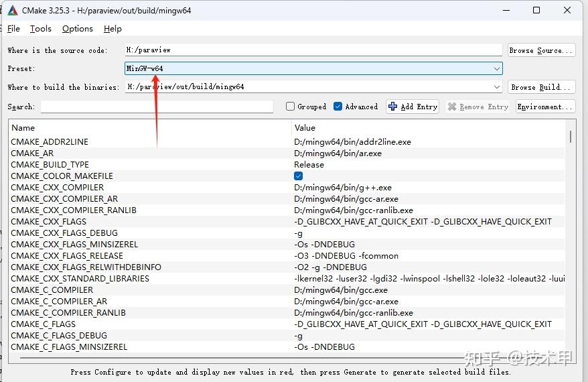Select the CMAKE_CXX_FLAGS_RELWITHDEBINFO entry

(x=86, y=267)
